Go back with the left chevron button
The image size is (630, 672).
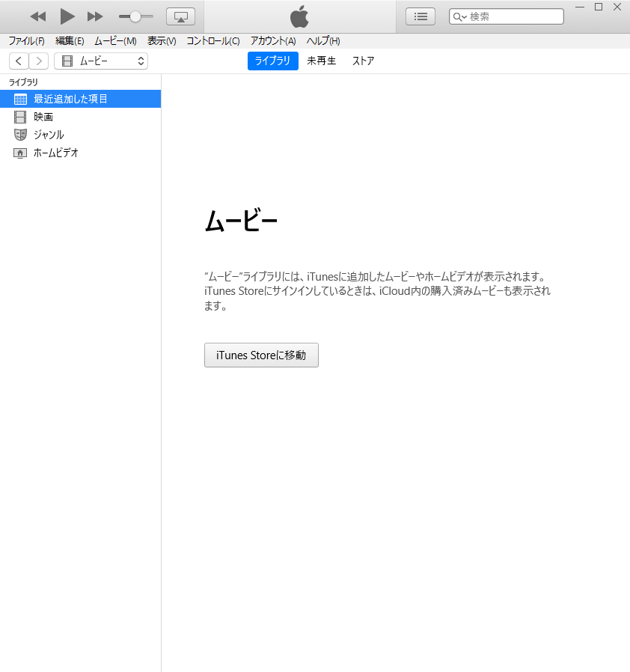(x=19, y=61)
